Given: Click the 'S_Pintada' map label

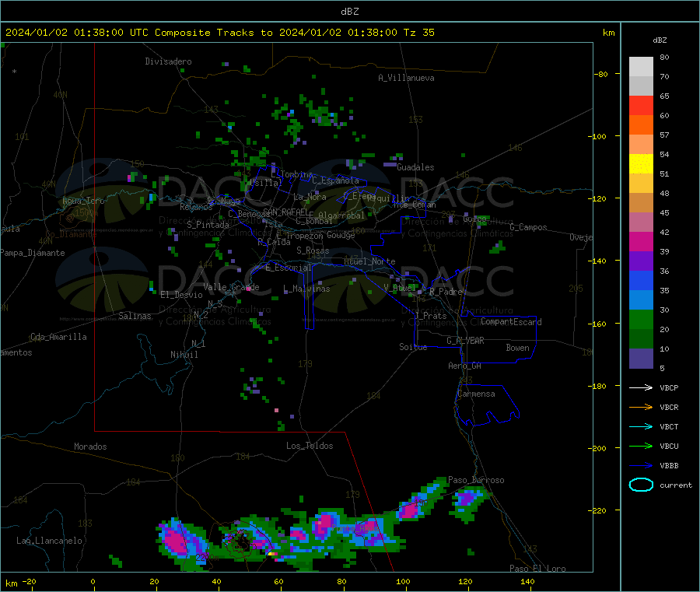Looking at the screenshot, I should pyautogui.click(x=208, y=225).
